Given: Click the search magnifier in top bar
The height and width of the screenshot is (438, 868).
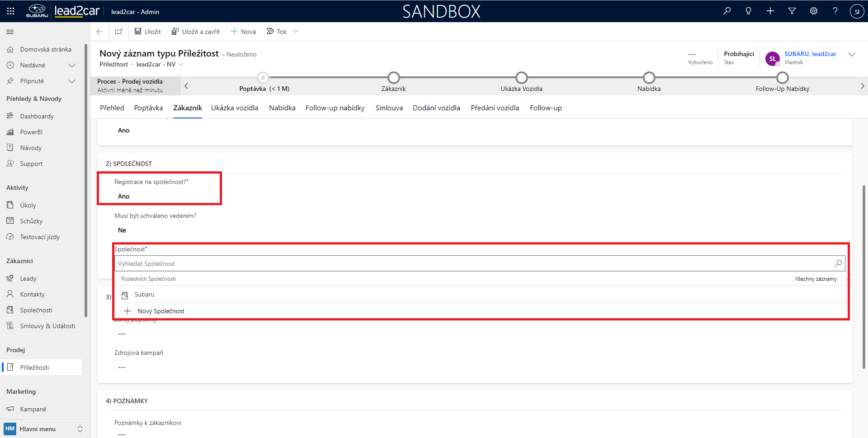Looking at the screenshot, I should point(727,11).
